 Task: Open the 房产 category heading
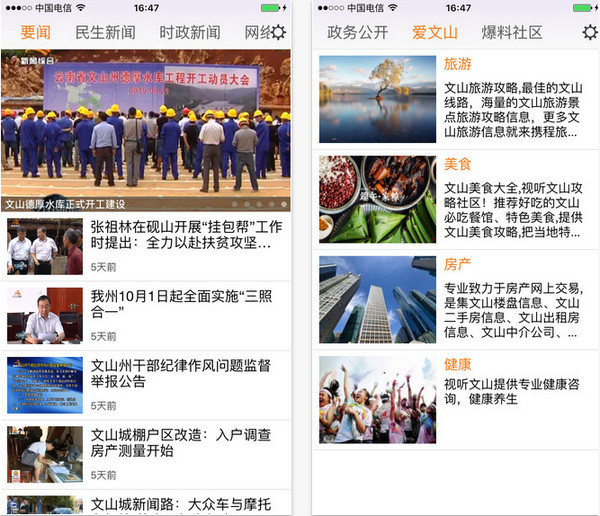[457, 265]
